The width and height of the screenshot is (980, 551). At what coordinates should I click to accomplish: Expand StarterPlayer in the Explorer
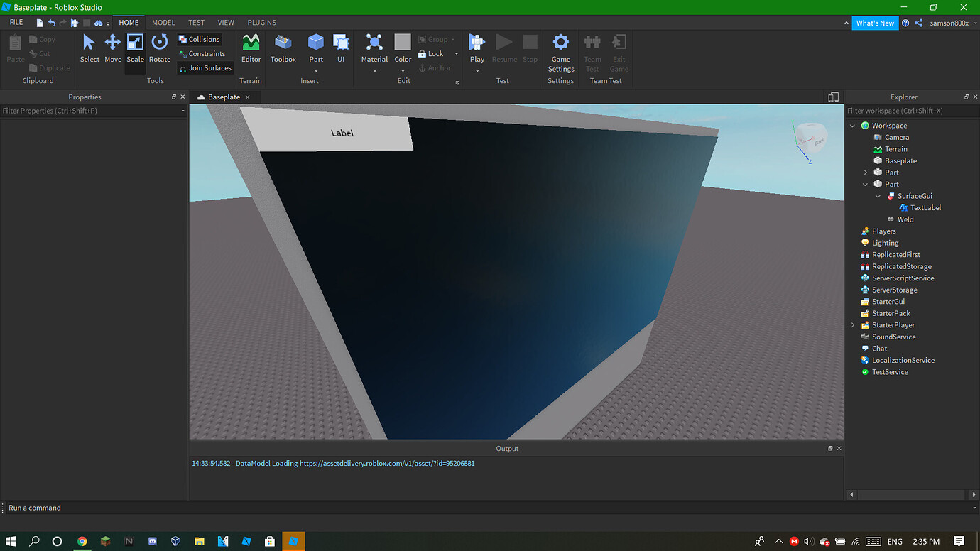click(x=852, y=324)
